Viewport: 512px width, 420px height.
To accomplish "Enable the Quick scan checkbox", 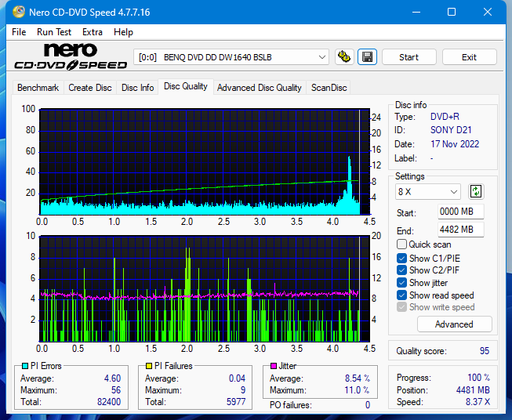I will click(401, 244).
